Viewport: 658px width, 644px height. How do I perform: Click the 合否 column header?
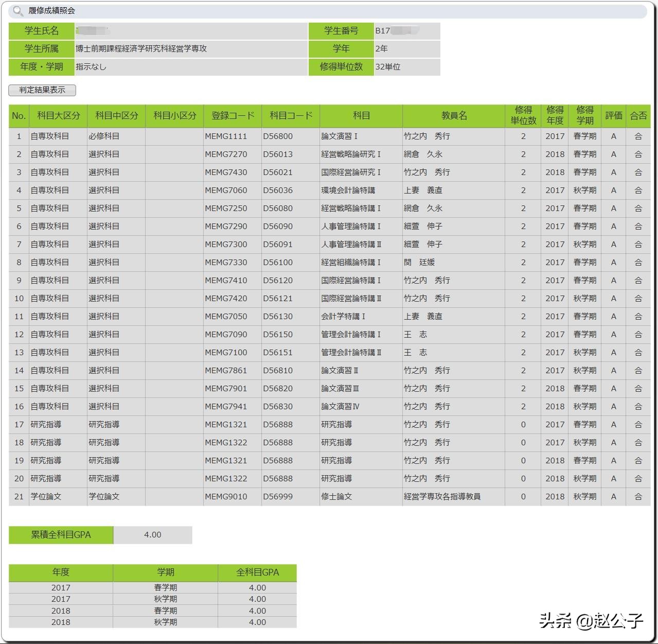tap(638, 116)
